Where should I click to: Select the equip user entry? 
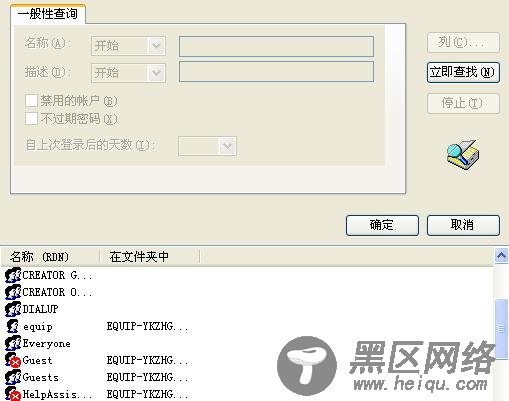point(38,327)
